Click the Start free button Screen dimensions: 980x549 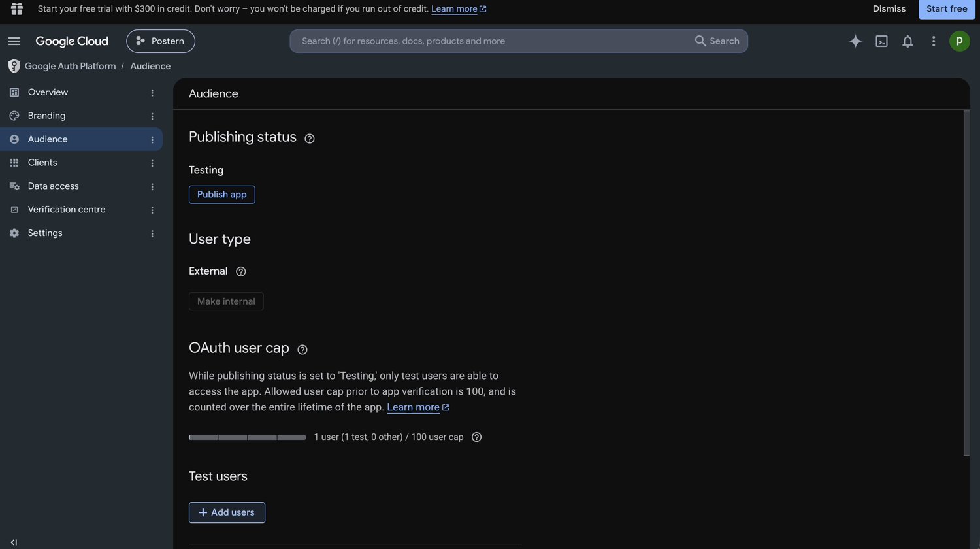(947, 9)
